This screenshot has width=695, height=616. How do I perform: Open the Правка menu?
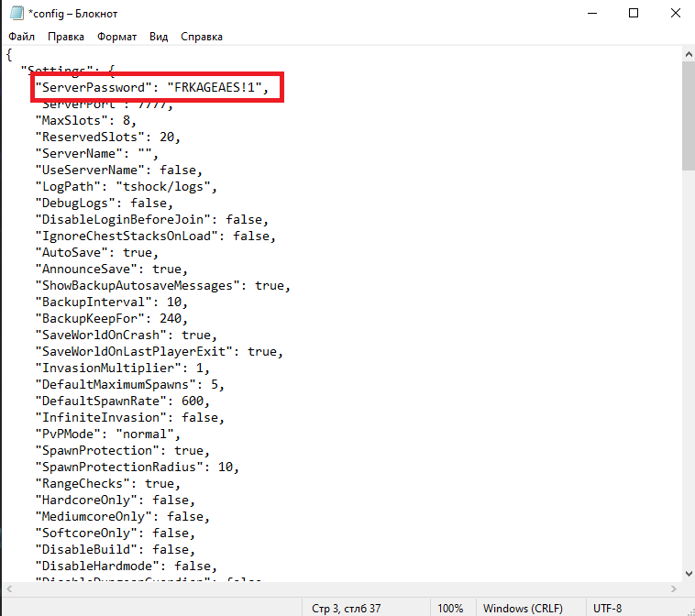66,37
